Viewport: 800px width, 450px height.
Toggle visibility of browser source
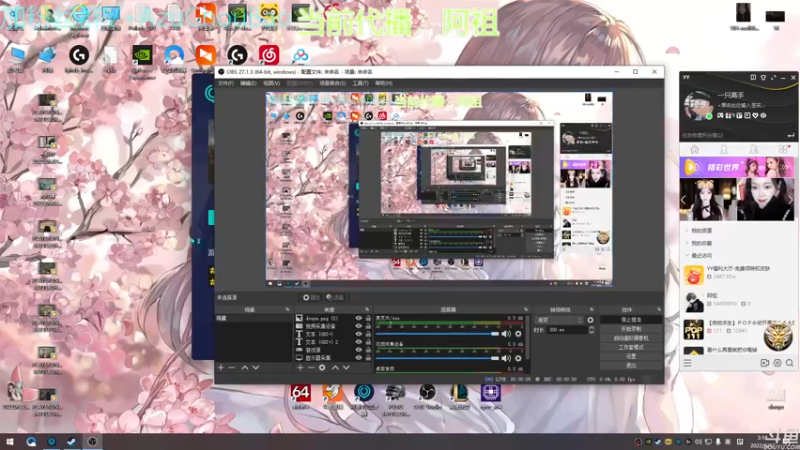359,350
